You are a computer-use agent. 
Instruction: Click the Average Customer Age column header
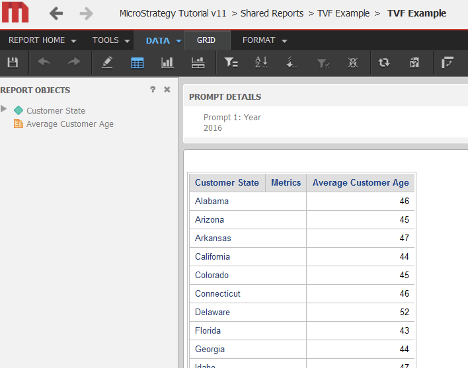360,183
